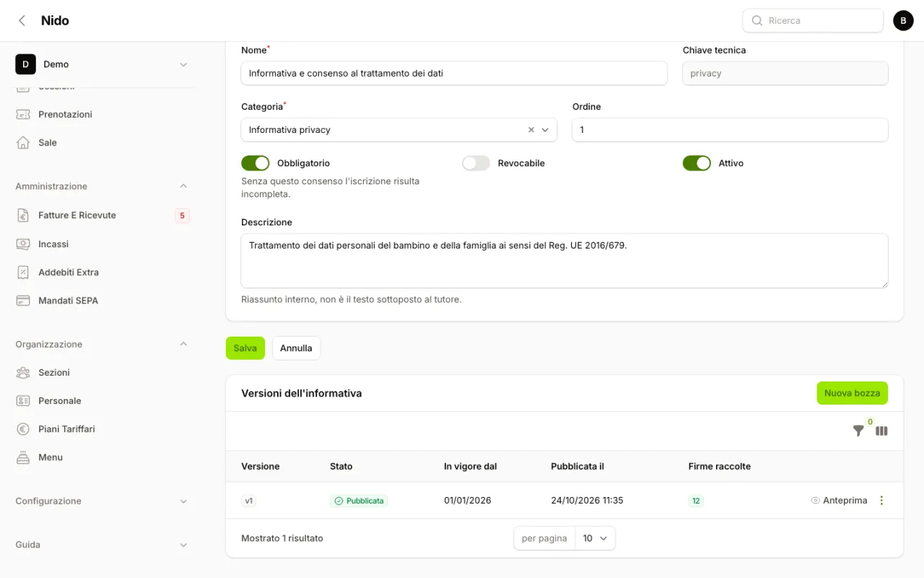This screenshot has width=924, height=578.
Task: Open the table filter funnel icon
Action: [858, 431]
